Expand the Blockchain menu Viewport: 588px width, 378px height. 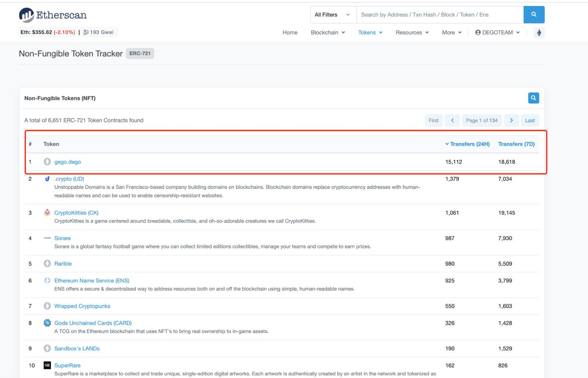tap(328, 33)
